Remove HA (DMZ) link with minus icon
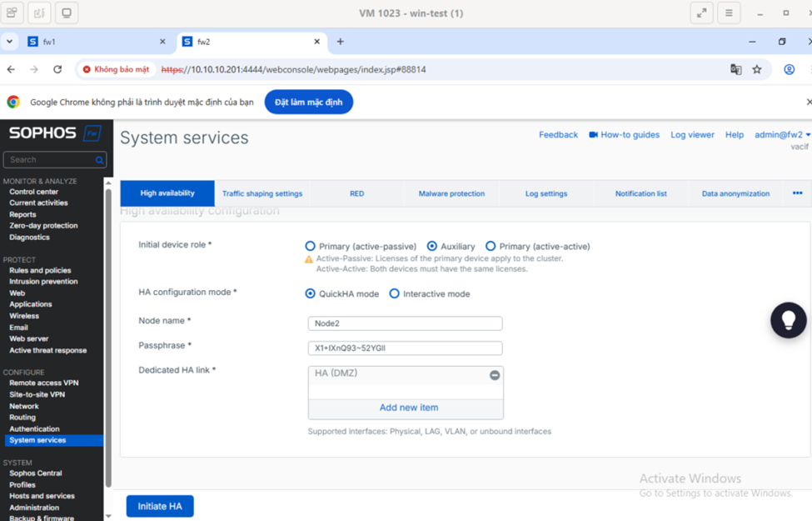This screenshot has width=812, height=521. click(x=495, y=375)
